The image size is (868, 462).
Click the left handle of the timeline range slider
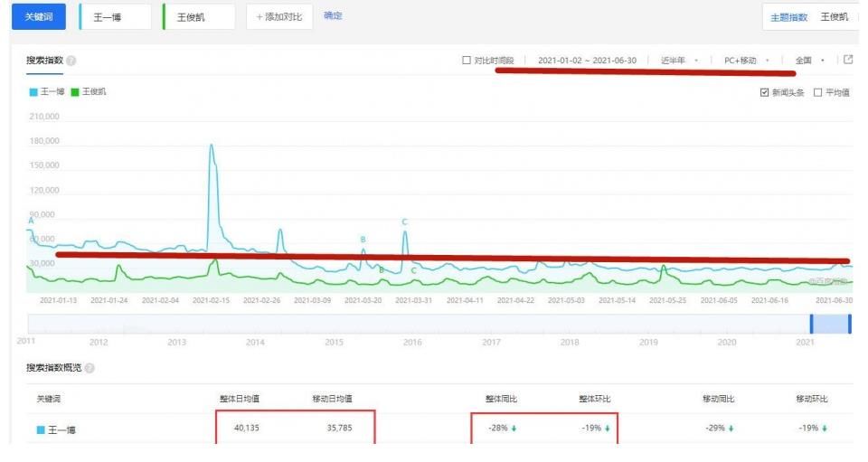[812, 324]
